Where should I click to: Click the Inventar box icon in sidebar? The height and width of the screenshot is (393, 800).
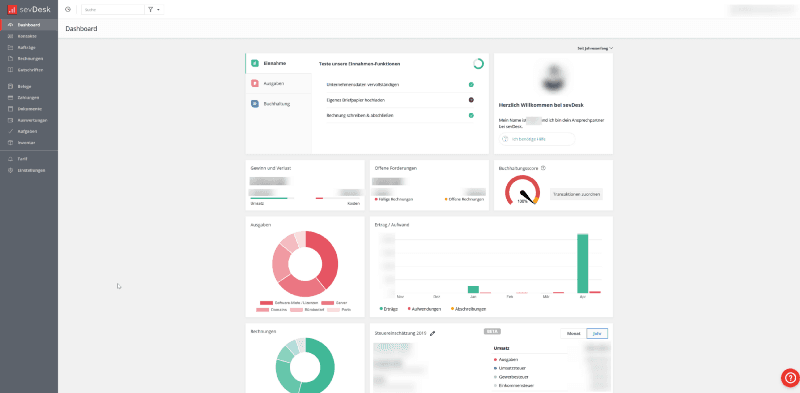coord(11,142)
